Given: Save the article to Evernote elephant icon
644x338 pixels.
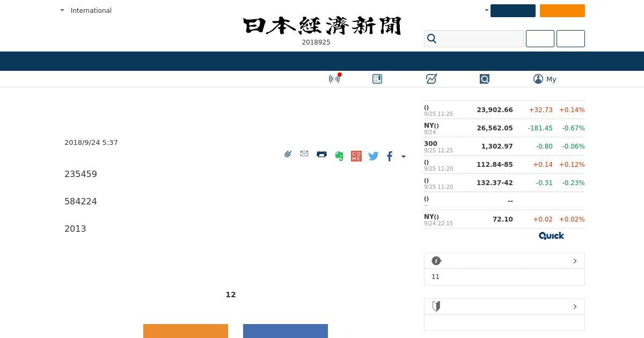Looking at the screenshot, I should tap(339, 156).
